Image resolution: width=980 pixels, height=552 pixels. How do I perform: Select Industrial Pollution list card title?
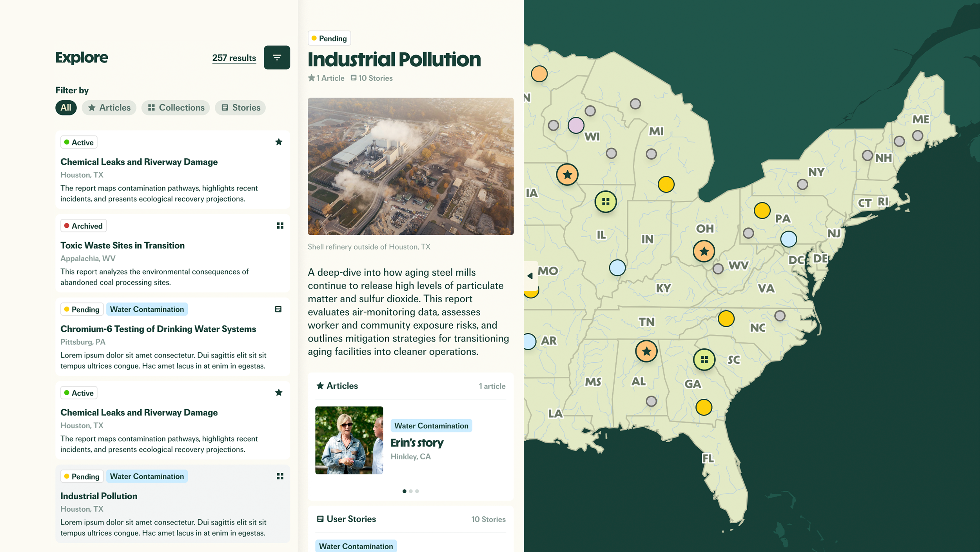tap(99, 496)
